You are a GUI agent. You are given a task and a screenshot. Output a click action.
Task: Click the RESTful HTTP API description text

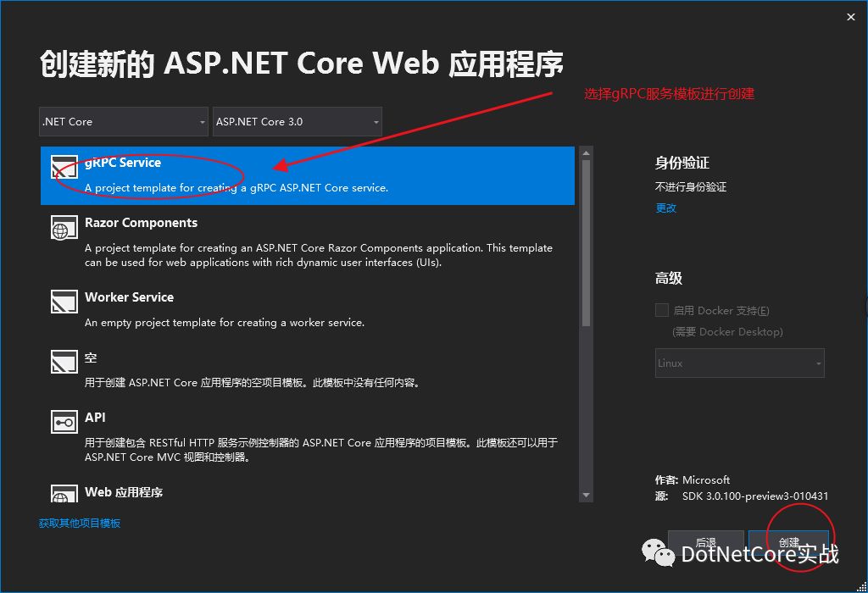point(321,450)
